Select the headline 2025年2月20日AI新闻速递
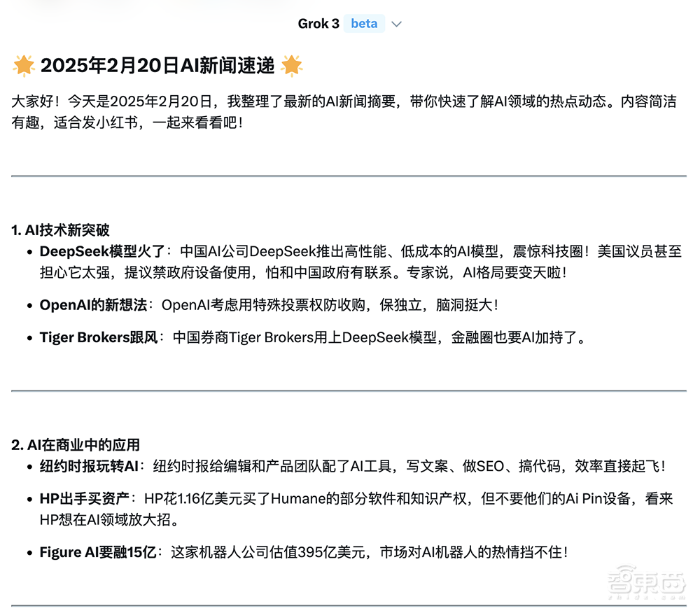This screenshot has width=700, height=613. pos(160,65)
